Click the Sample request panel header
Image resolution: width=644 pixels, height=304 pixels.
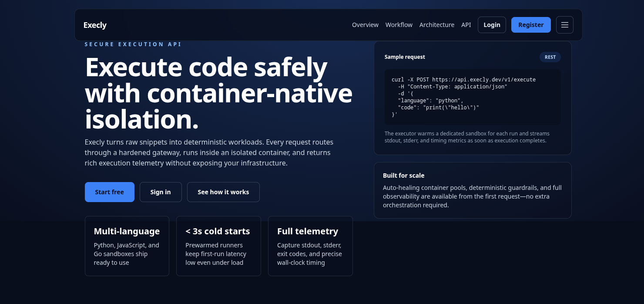[x=405, y=57]
